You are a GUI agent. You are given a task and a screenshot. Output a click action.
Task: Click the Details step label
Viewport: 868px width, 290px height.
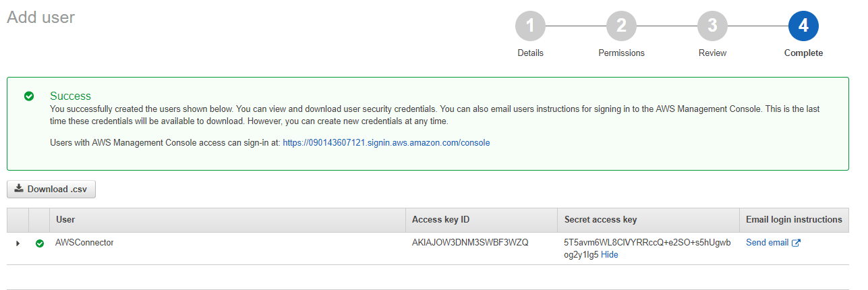[x=530, y=53]
